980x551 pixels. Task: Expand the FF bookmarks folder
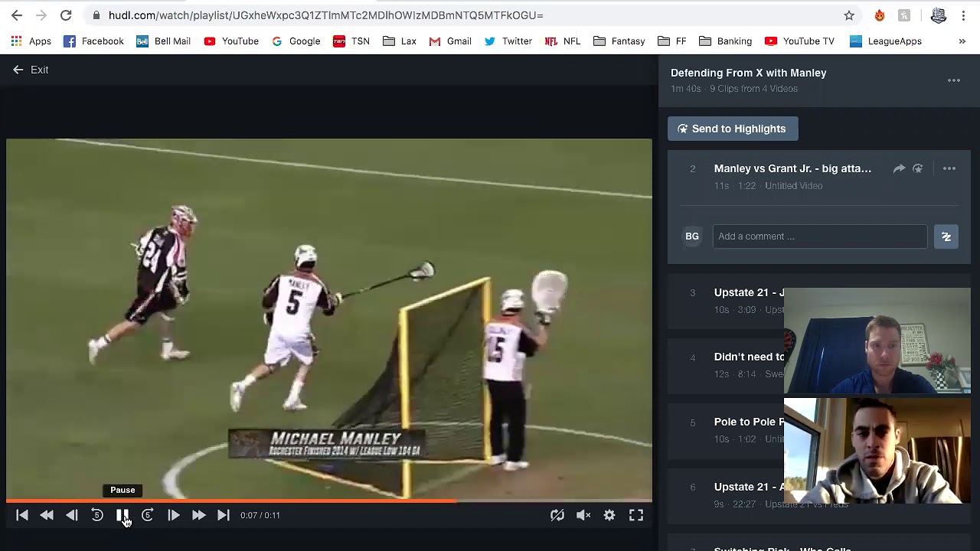tap(672, 41)
